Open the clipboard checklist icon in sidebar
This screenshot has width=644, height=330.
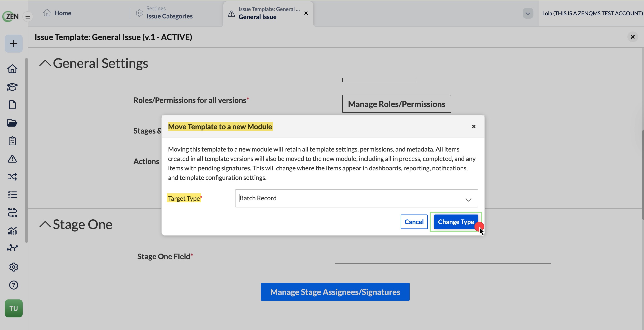(12, 141)
